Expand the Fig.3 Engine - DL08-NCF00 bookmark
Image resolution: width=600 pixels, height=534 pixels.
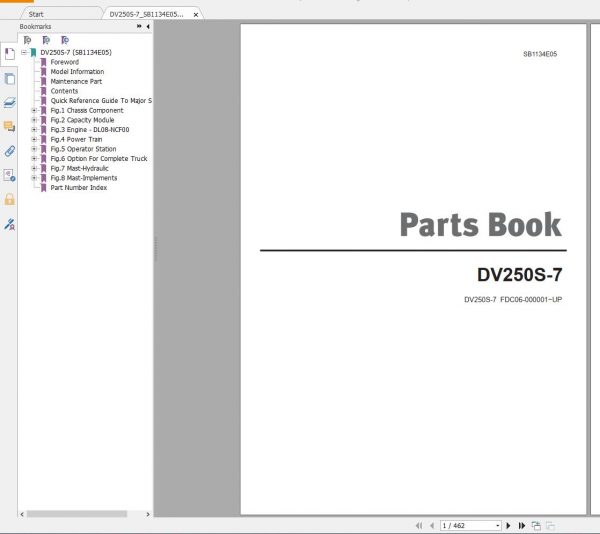pos(34,130)
